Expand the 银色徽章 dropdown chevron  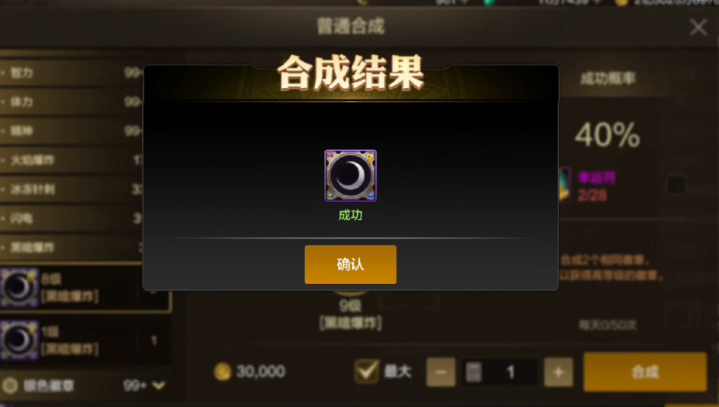click(159, 385)
